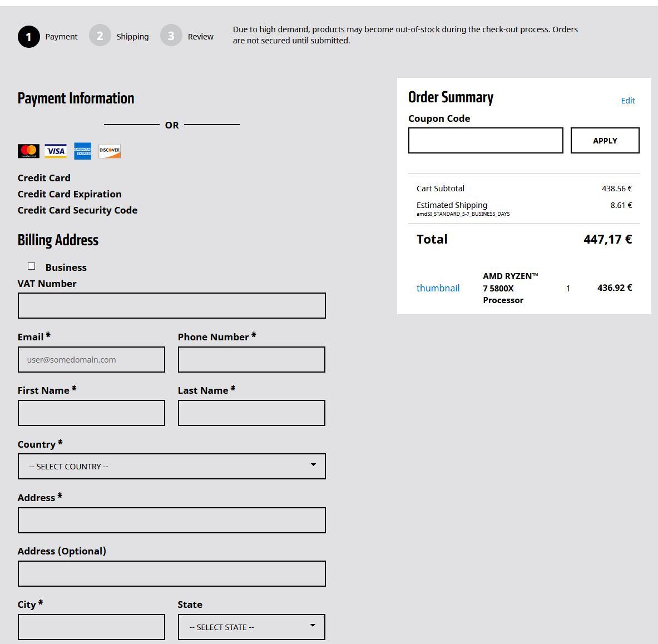Click into the Email field
Image resolution: width=658 pixels, height=644 pixels.
pos(91,360)
